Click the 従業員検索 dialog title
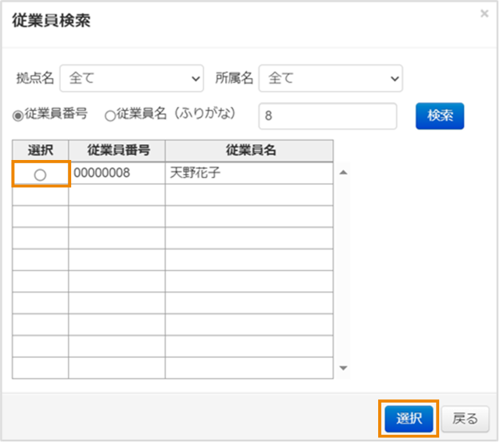The image size is (504, 447). coord(51,20)
